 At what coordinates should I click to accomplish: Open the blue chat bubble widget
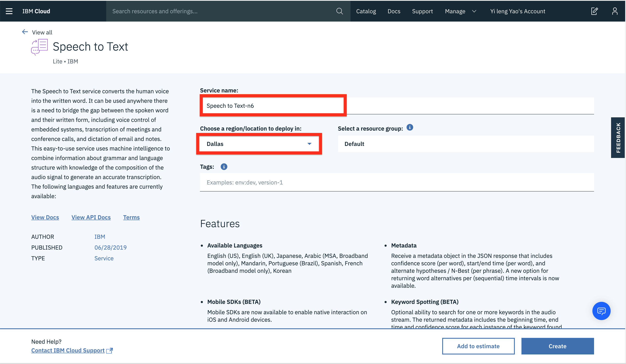tap(601, 311)
